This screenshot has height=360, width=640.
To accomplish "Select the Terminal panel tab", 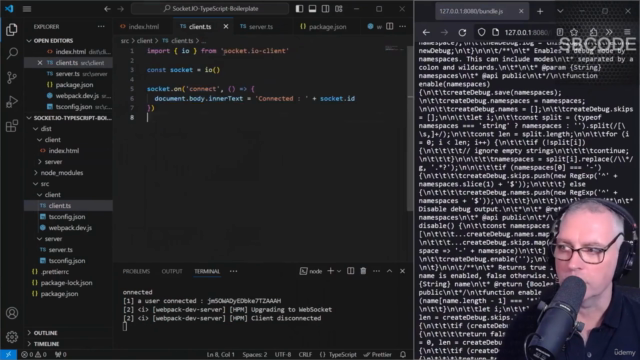I will (x=207, y=271).
